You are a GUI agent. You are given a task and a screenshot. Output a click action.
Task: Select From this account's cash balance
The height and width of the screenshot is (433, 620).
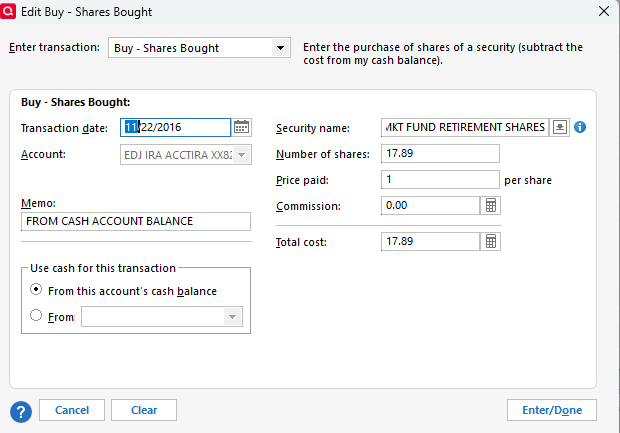pyautogui.click(x=37, y=290)
